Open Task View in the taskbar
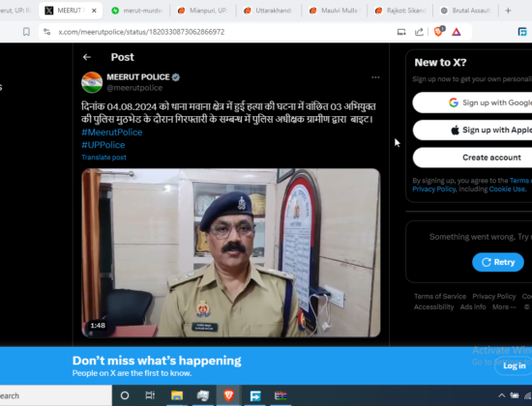Image resolution: width=532 pixels, height=406 pixels. 150,395
